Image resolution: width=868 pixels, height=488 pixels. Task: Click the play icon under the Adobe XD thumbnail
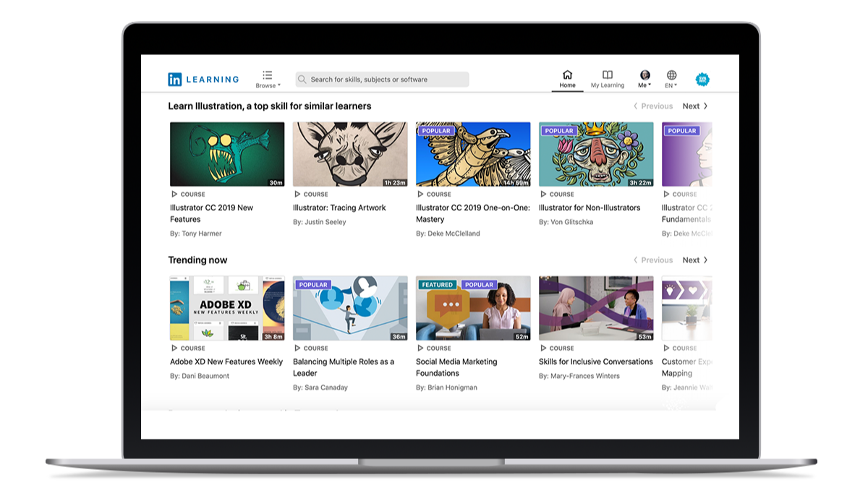click(x=174, y=348)
